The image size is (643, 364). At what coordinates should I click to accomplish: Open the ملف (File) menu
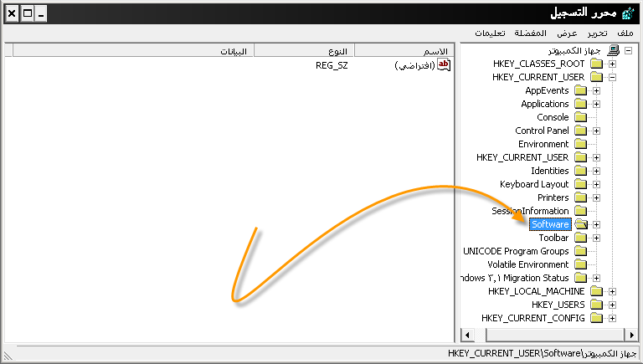click(625, 33)
